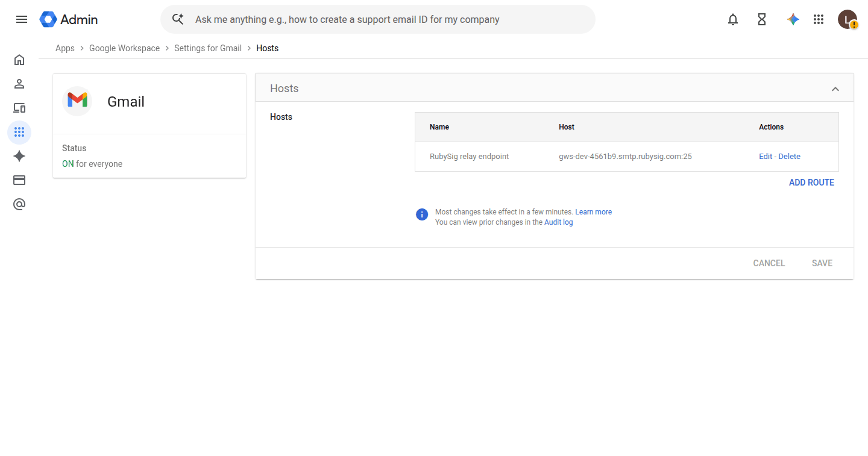868x456 pixels.
Task: Go to Home in sidebar
Action: pos(19,60)
